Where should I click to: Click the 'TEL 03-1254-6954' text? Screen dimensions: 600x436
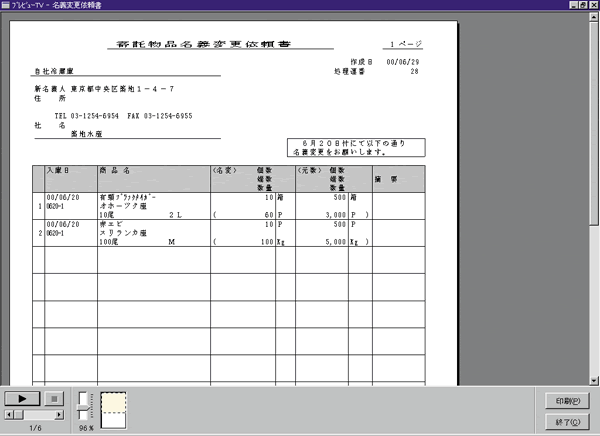click(86, 116)
